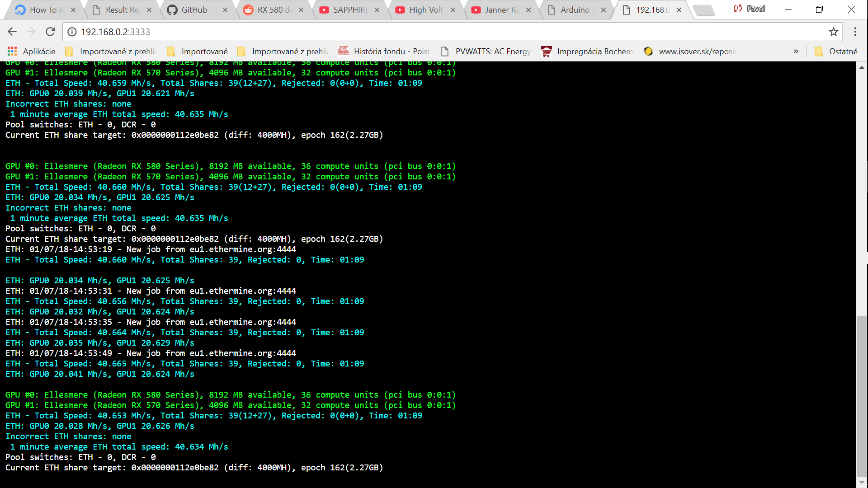The image size is (868, 488).
Task: Open the Ostatné bookmarks folder
Action: (836, 52)
